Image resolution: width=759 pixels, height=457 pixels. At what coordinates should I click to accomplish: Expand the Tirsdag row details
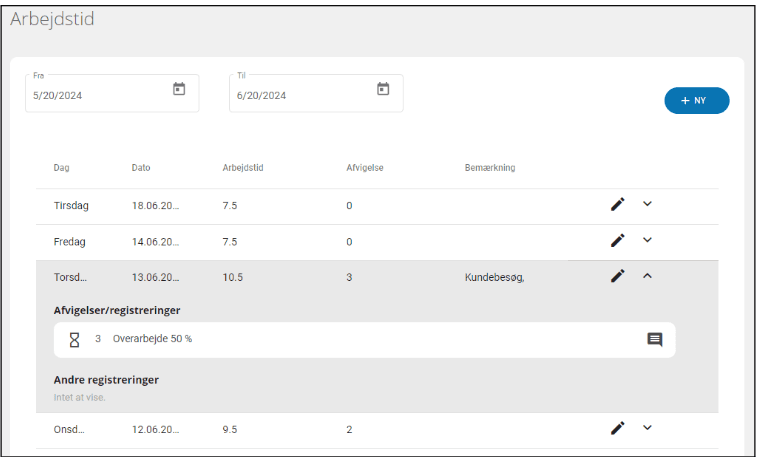point(647,204)
